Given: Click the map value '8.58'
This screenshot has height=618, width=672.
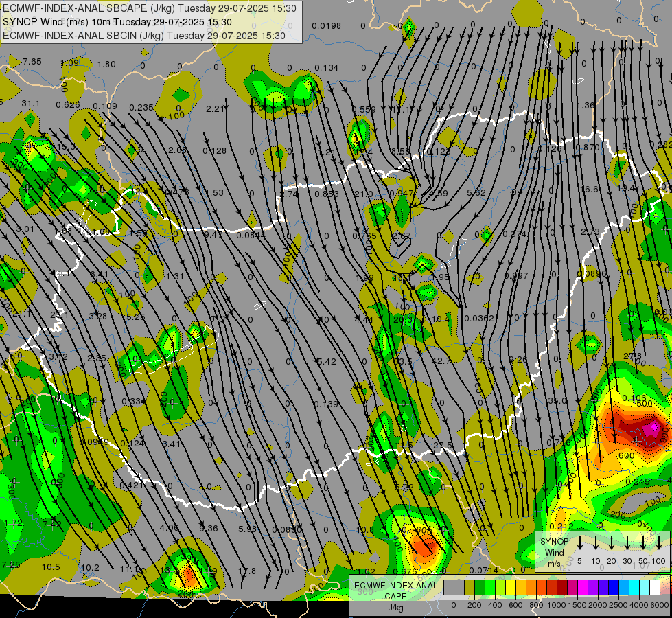Looking at the screenshot, I should 401,151.
